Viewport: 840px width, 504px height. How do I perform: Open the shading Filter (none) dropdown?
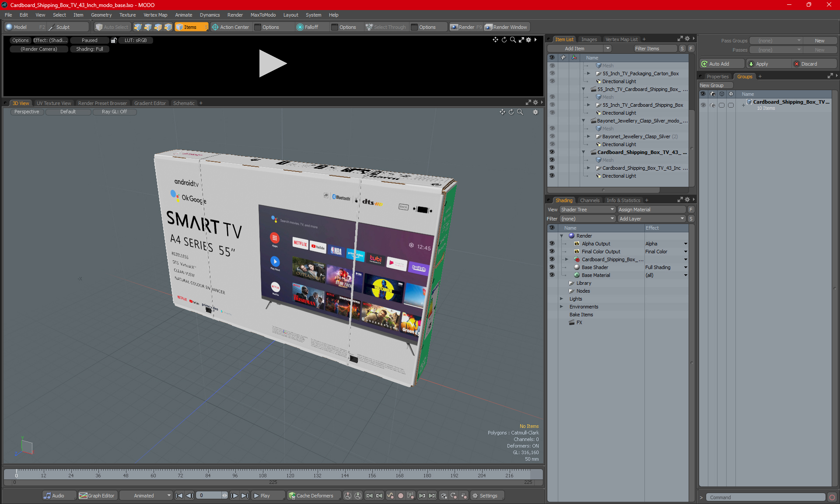click(588, 219)
